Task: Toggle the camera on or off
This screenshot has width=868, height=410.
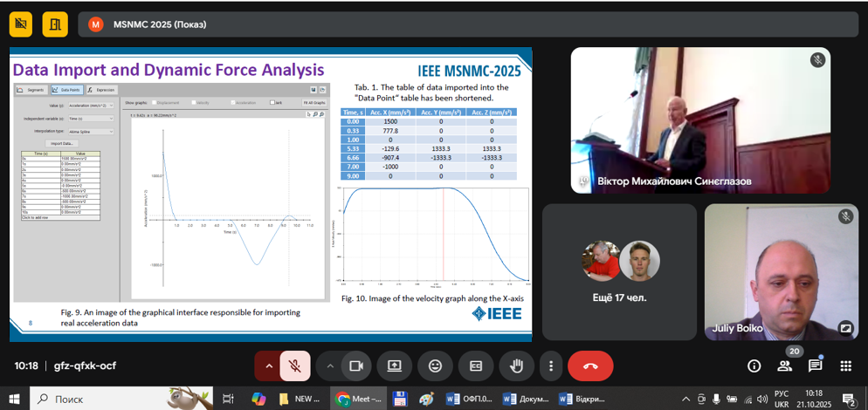Action: click(x=356, y=366)
